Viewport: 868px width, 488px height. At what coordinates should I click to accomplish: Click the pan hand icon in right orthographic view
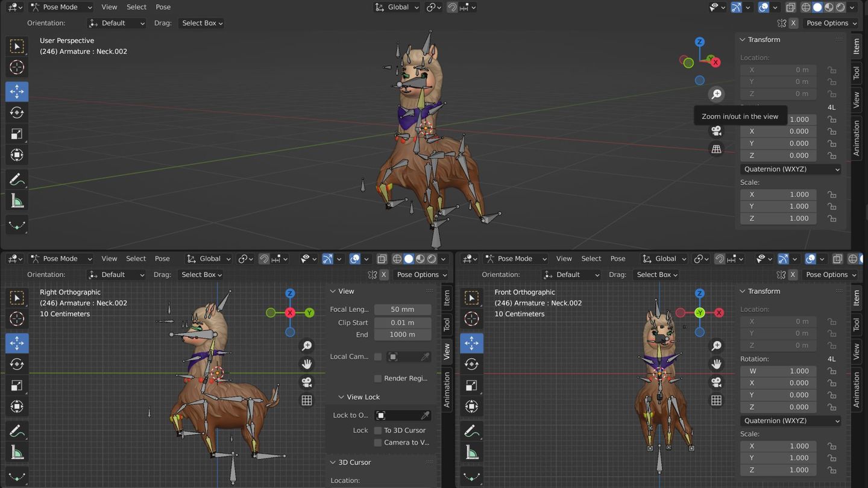coord(307,364)
